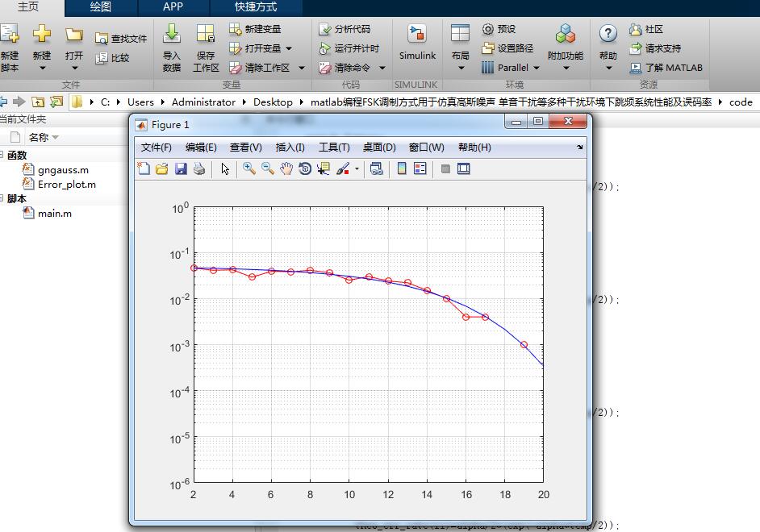Image resolution: width=760 pixels, height=532 pixels.
Task: Open the 查看(V) menu in Figure 1
Action: coord(246,148)
